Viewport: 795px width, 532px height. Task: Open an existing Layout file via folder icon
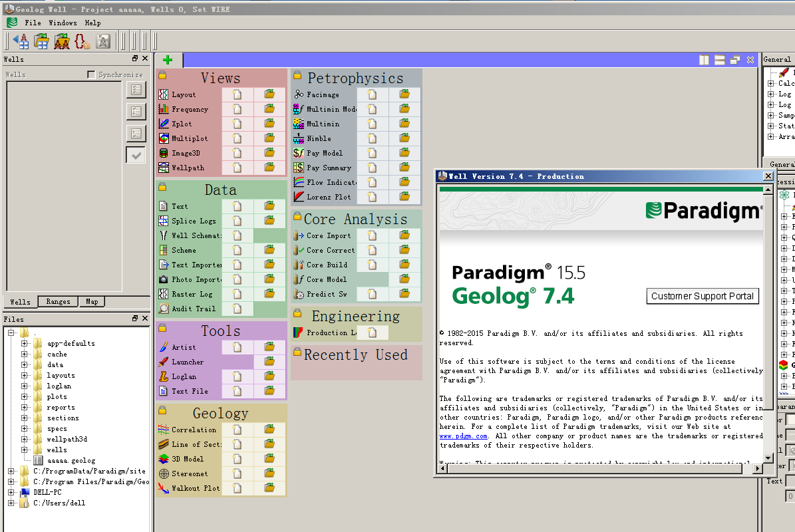point(269,94)
